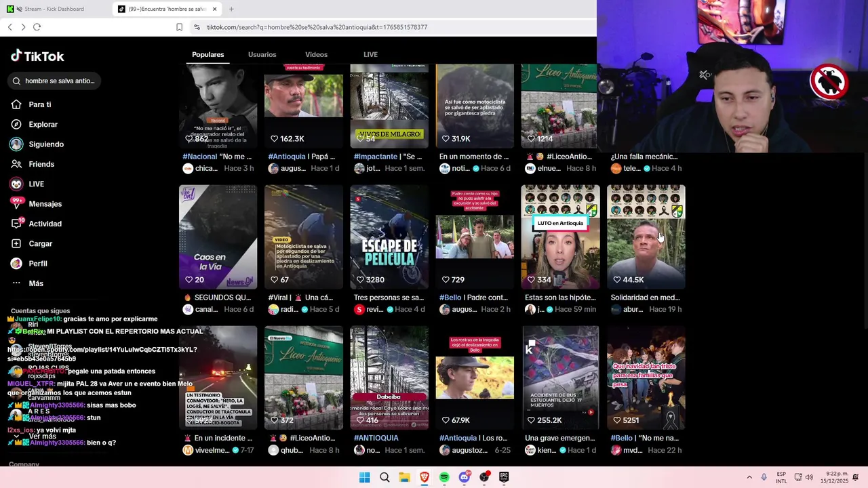Open 'Solidaridad en med...' caption
Viewport: 868px width, 488px height.
pos(645,298)
